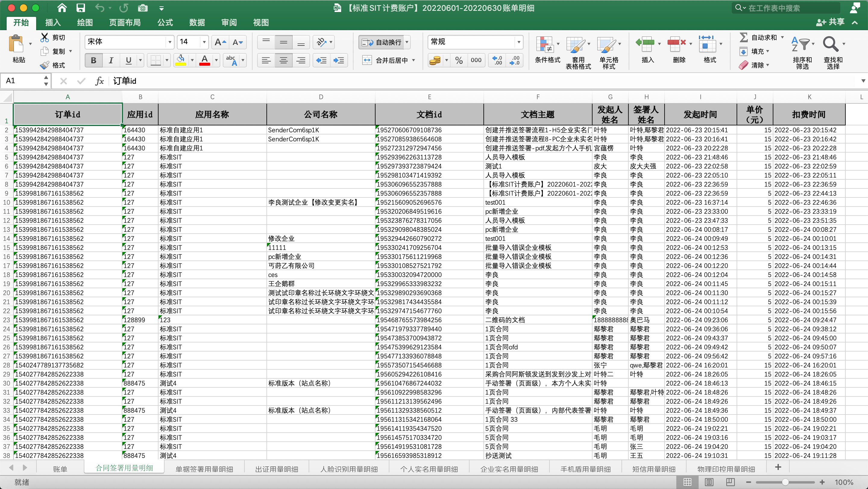Click the insert function fx icon
The height and width of the screenshot is (489, 868).
point(99,81)
